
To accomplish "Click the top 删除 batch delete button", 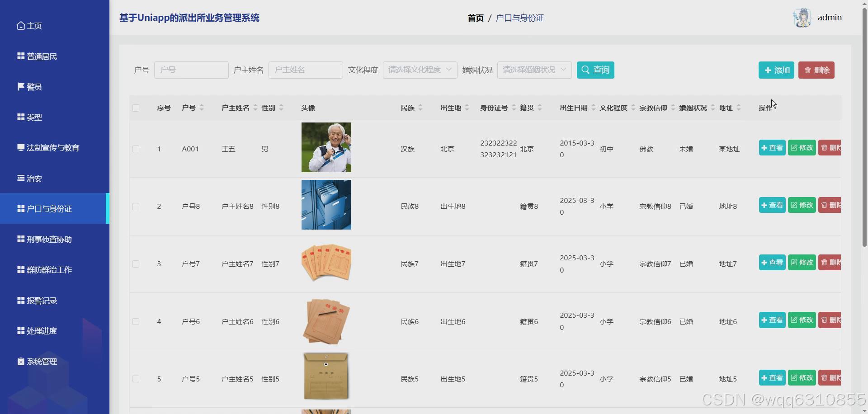I will click(x=816, y=70).
